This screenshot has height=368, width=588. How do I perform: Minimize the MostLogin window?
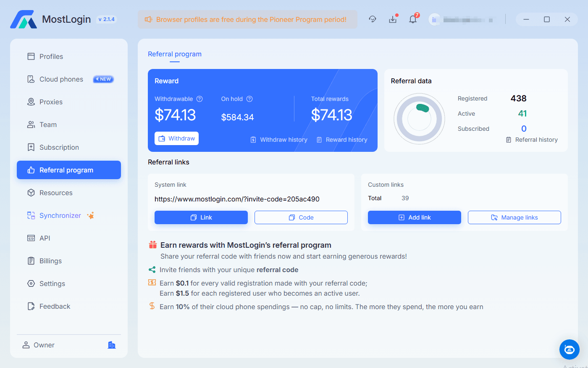pos(526,19)
